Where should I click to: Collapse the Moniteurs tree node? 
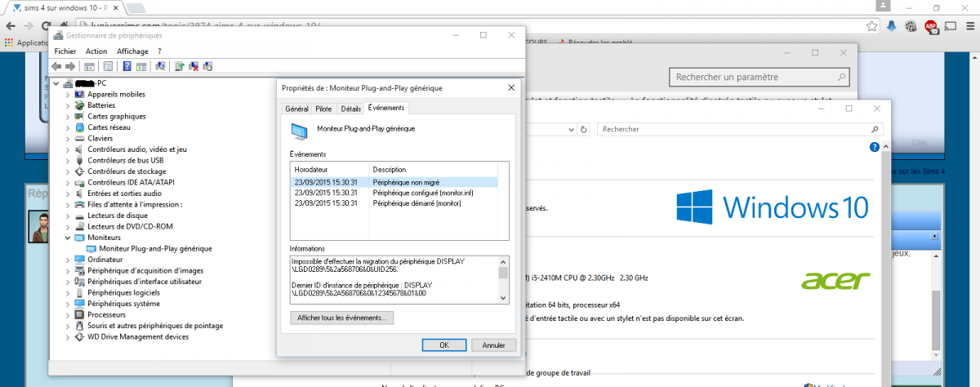[x=67, y=238]
